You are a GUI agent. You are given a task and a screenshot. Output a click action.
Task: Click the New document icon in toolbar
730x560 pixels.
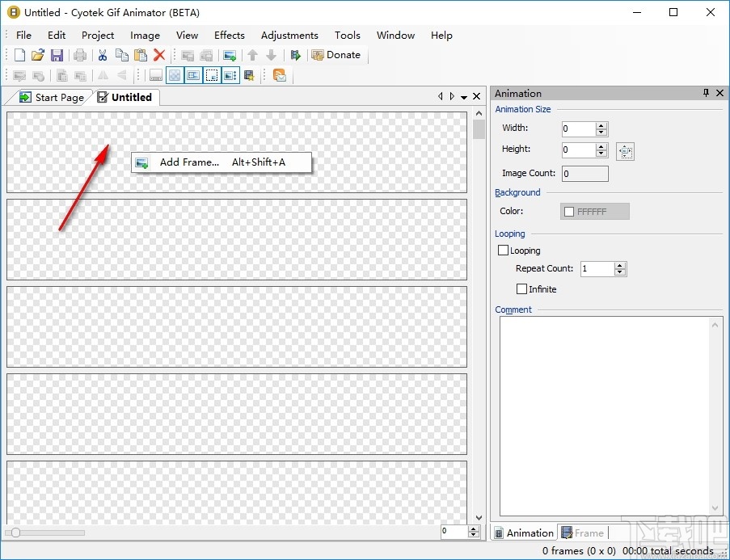(20, 55)
